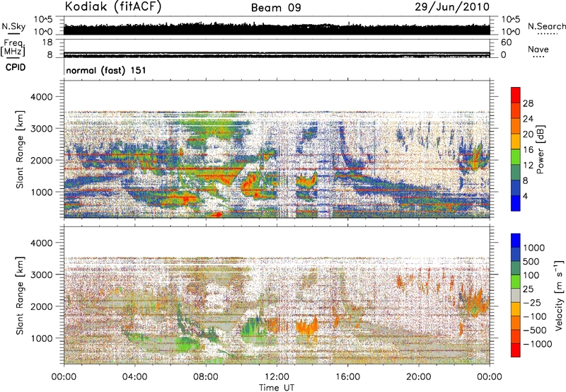Image resolution: width=566 pixels, height=392 pixels.
Task: Click the '16' value on power color bar
Action: tap(528, 150)
